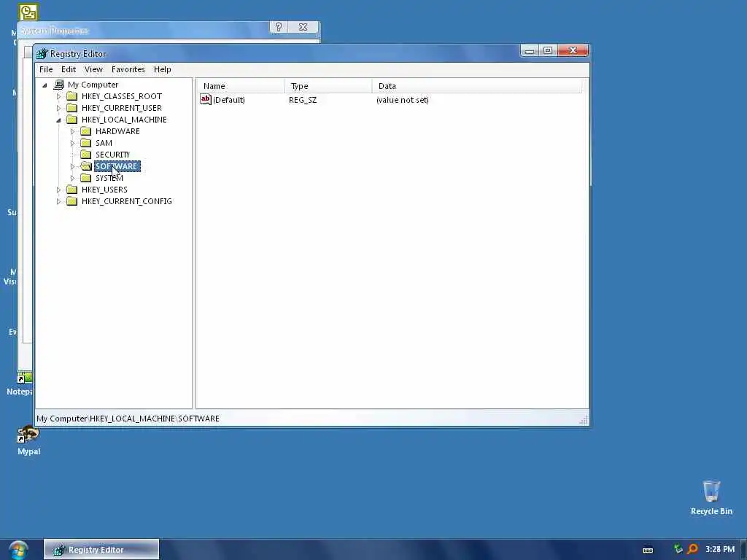Select the SYSTEM key

109,178
